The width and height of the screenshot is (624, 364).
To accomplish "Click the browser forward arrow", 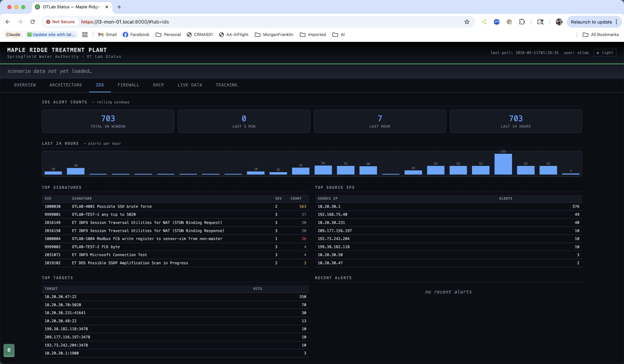I will [20, 22].
